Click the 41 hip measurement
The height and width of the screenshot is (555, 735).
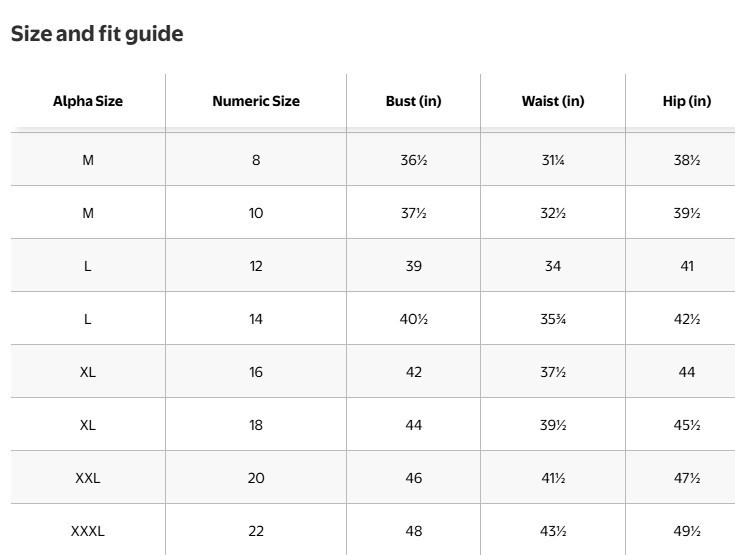pos(687,266)
